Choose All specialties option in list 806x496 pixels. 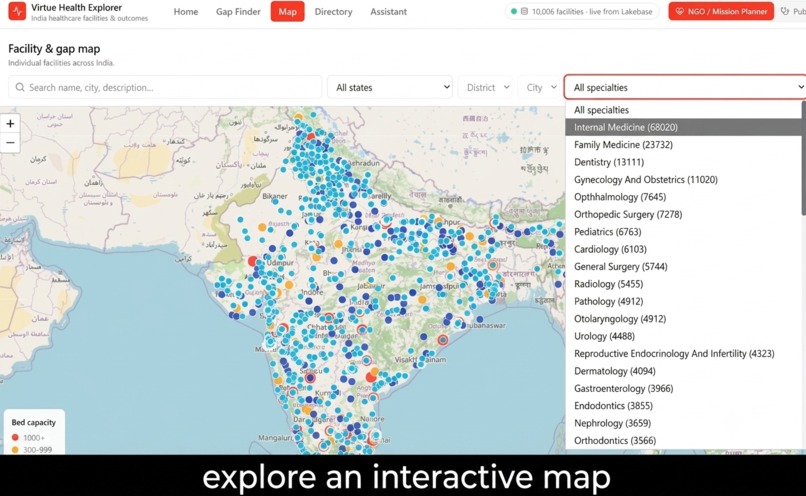tap(683, 110)
